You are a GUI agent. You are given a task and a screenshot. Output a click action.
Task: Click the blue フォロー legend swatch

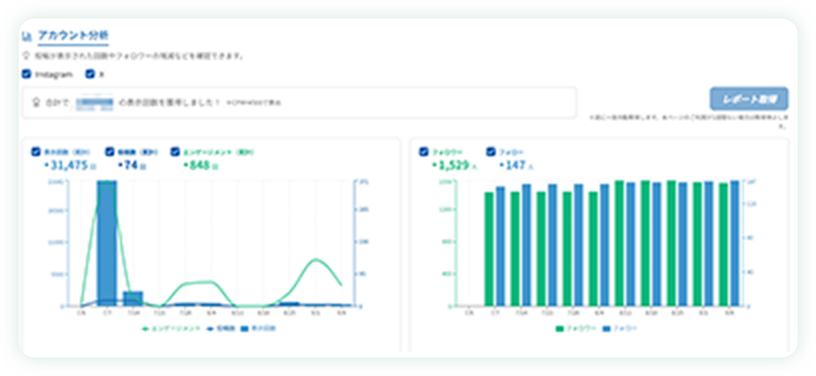607,329
